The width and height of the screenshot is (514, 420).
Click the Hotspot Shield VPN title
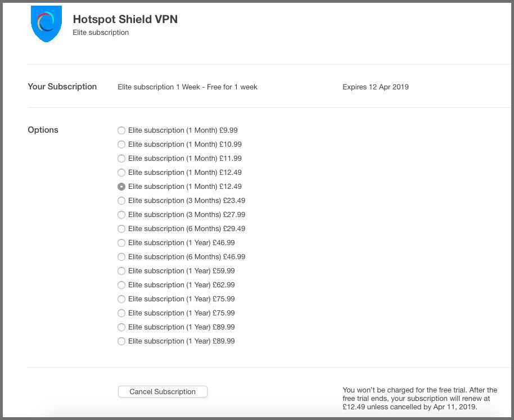(x=125, y=19)
